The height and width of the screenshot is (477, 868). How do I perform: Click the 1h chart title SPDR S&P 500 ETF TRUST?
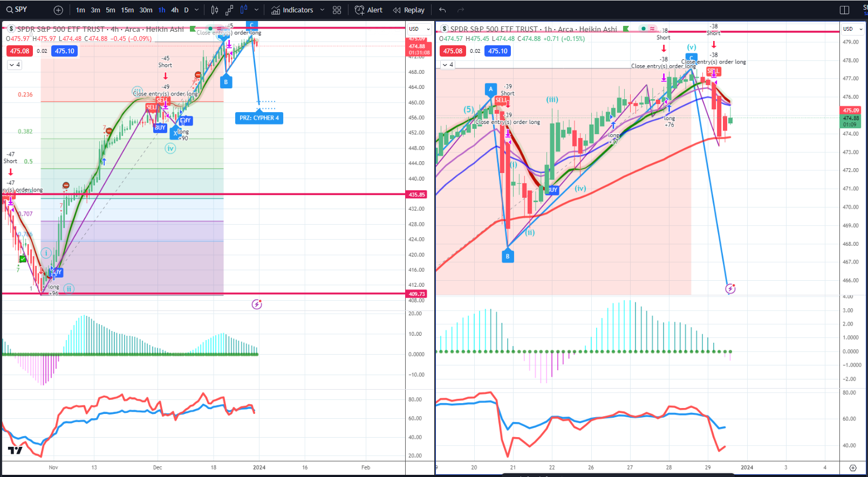pyautogui.click(x=494, y=29)
